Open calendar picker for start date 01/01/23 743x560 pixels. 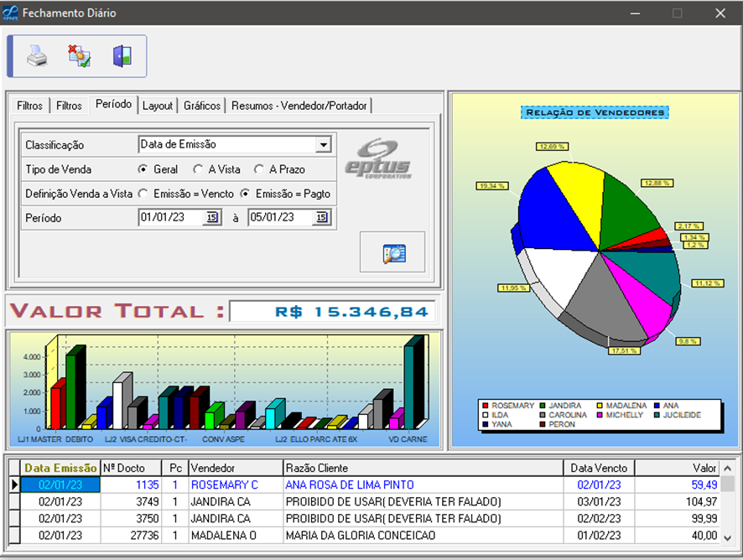pyautogui.click(x=212, y=218)
